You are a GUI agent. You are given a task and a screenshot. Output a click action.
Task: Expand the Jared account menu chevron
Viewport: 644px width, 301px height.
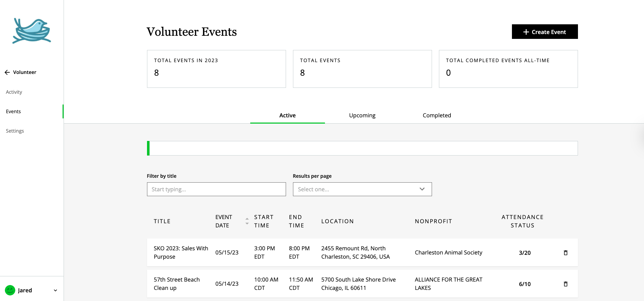(55, 290)
